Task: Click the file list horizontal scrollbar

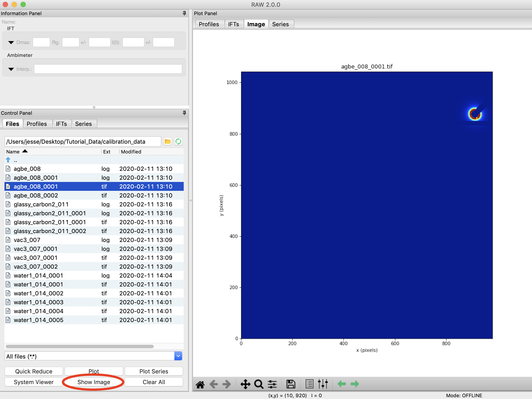Action: click(x=80, y=346)
